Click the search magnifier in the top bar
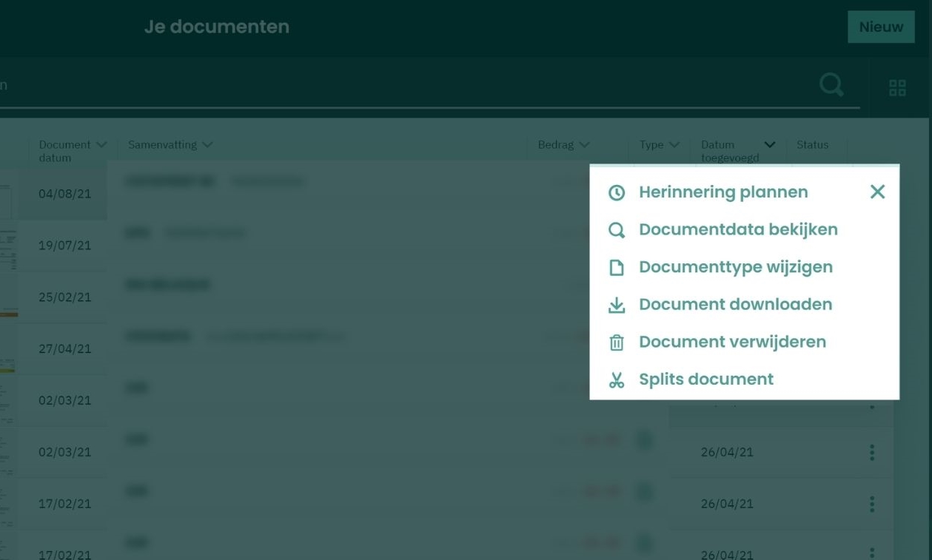Viewport: 932px width, 560px height. click(832, 84)
